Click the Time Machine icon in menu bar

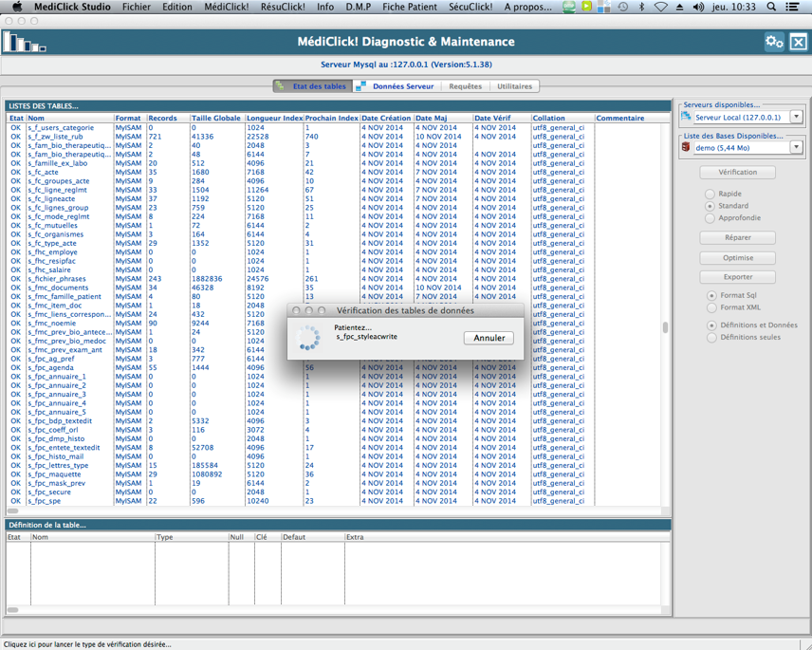(623, 7)
